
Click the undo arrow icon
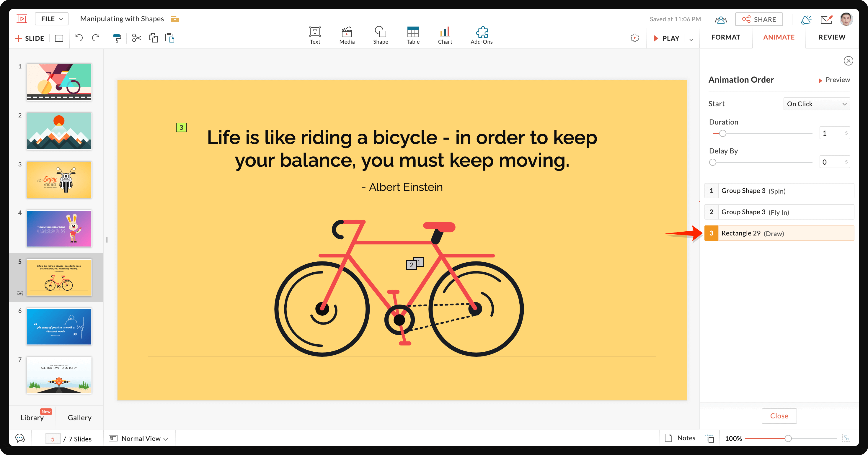click(x=79, y=38)
